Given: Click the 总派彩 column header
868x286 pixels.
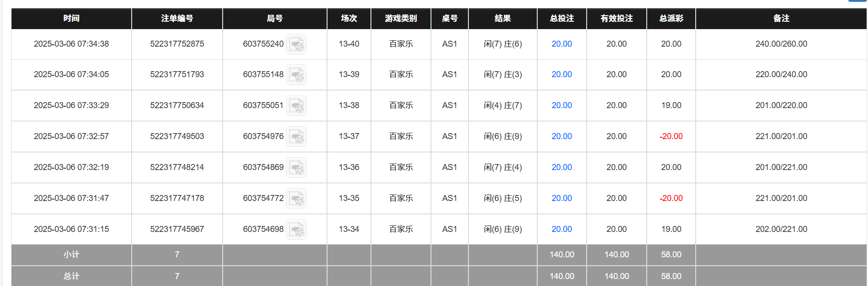Looking at the screenshot, I should tap(671, 18).
